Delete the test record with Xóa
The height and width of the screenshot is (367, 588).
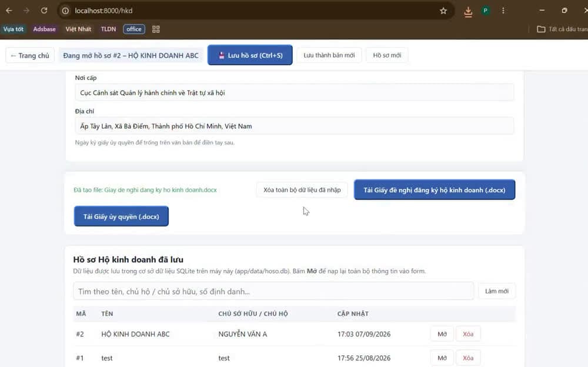point(468,358)
